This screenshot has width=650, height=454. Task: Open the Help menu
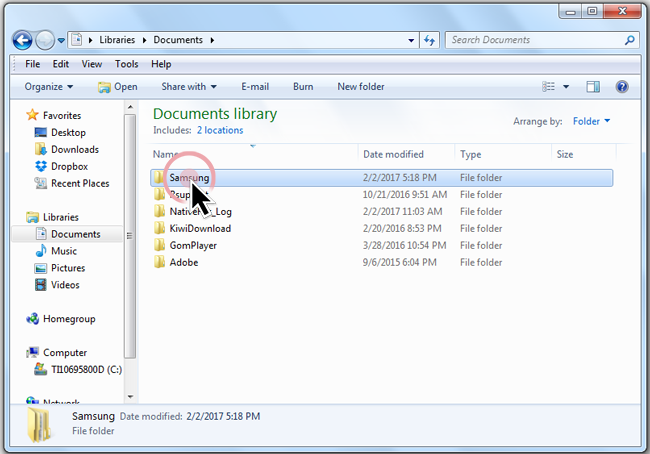[x=161, y=64]
